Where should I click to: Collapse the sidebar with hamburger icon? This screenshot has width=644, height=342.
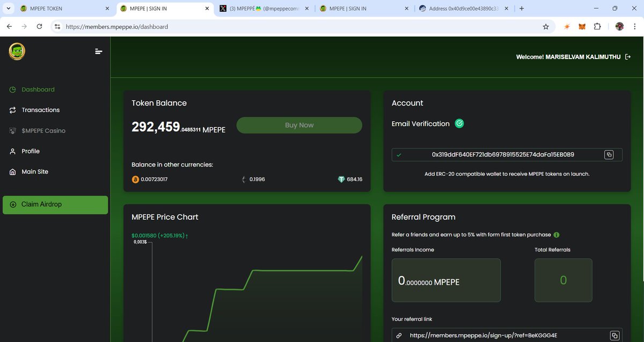coord(98,51)
